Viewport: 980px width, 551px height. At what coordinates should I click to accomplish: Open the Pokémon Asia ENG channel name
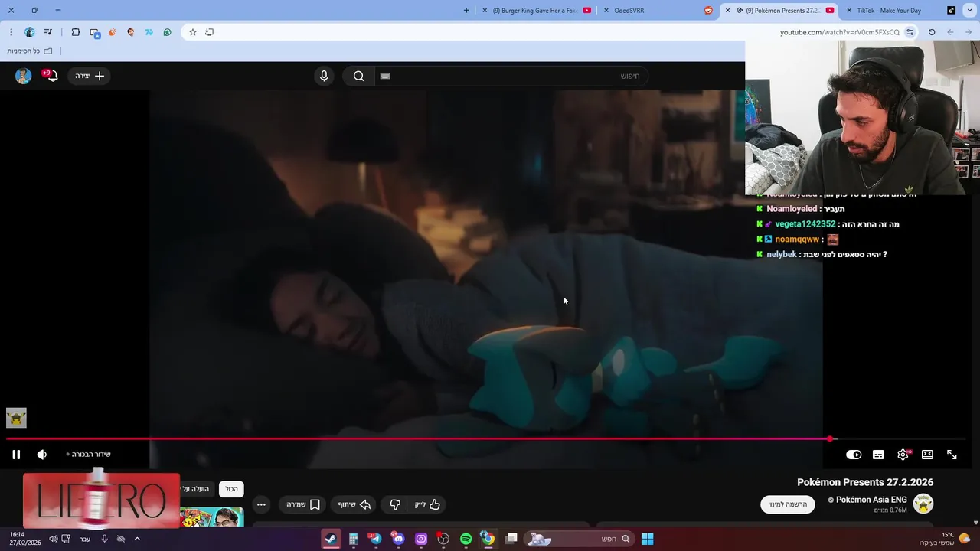coord(871,500)
